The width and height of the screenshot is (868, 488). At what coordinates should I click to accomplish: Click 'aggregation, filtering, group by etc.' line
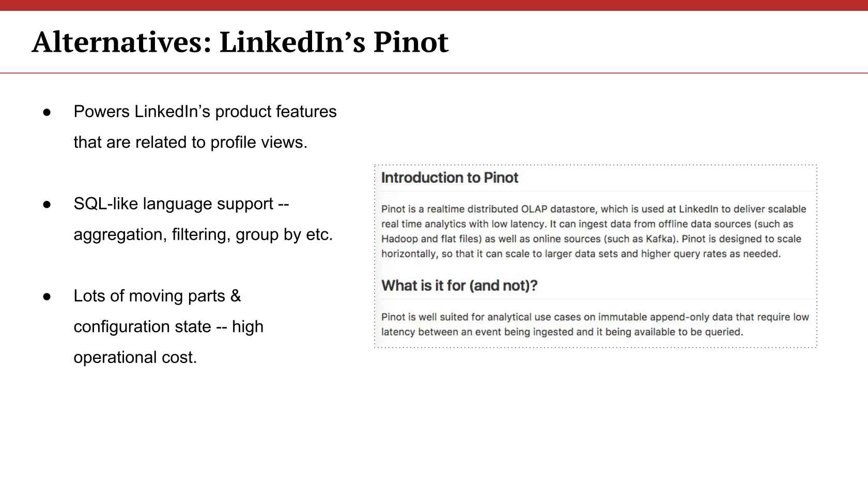pyautogui.click(x=203, y=234)
